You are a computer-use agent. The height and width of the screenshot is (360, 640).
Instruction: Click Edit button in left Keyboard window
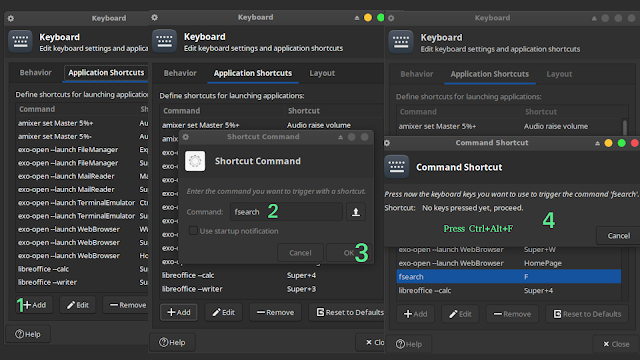tap(78, 305)
